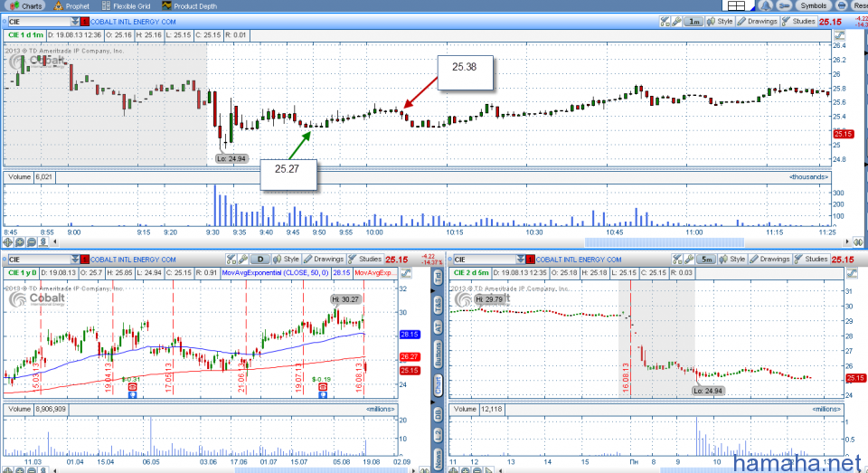
Task: Click the top chart's horizontal scrollbar thumb
Action: (665, 242)
